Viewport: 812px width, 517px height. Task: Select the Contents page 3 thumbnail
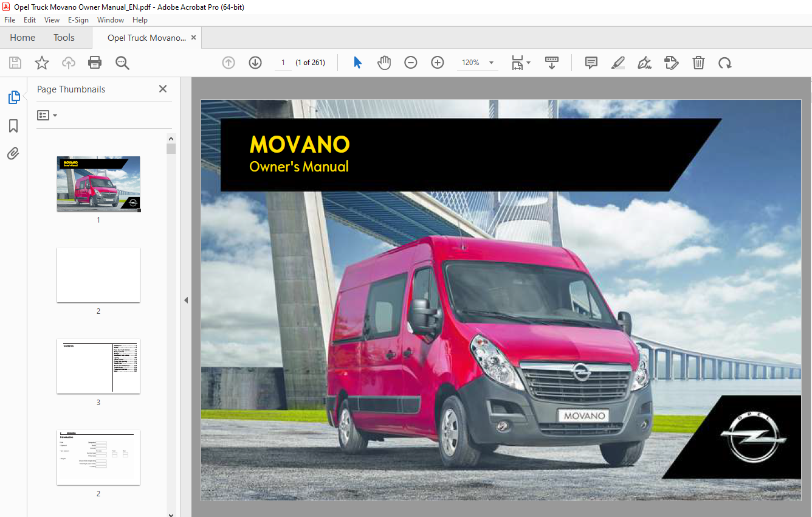98,366
